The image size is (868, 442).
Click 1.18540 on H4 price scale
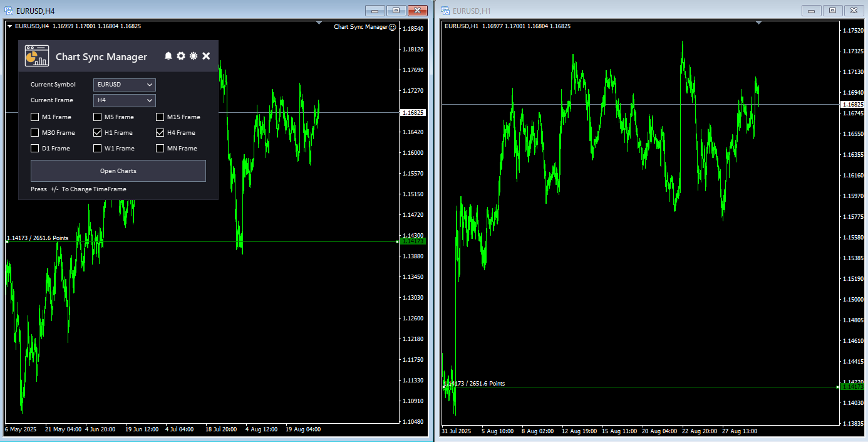pos(414,29)
